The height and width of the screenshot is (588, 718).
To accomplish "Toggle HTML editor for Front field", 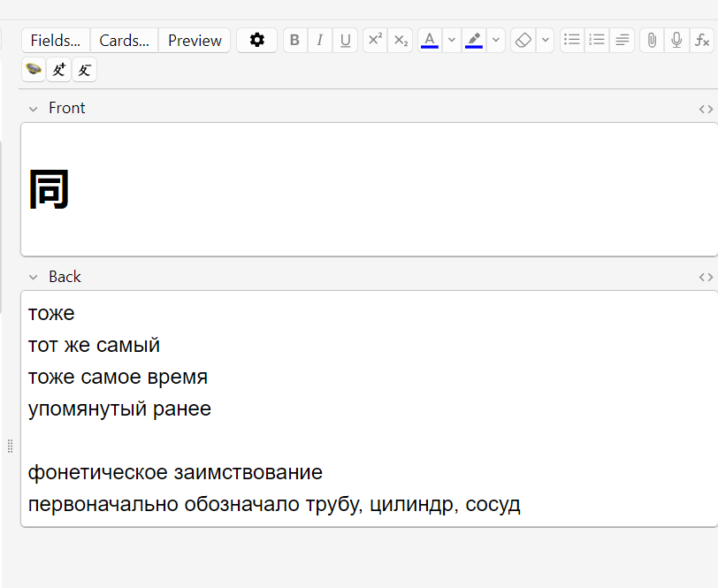I will tap(706, 109).
